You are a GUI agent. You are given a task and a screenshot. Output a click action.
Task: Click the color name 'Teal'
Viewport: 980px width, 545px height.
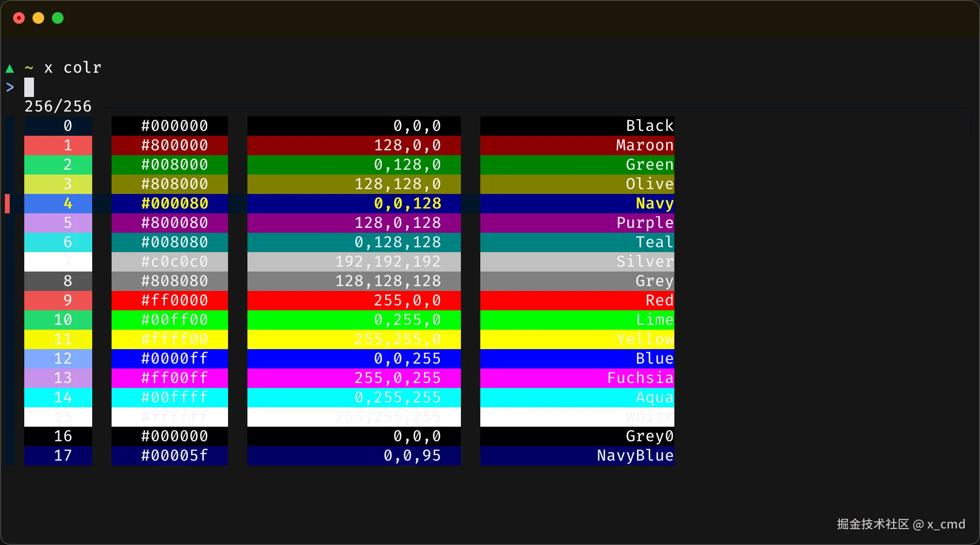[x=655, y=242]
